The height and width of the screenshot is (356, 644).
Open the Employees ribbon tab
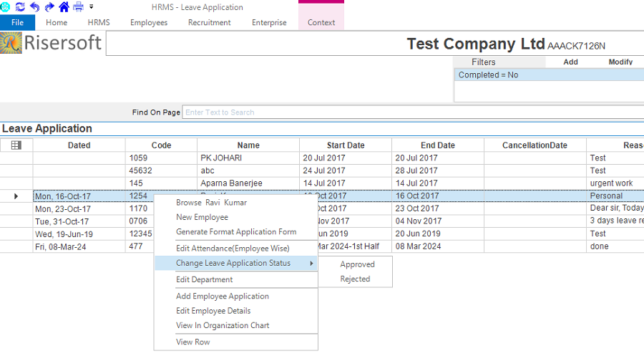pyautogui.click(x=149, y=22)
